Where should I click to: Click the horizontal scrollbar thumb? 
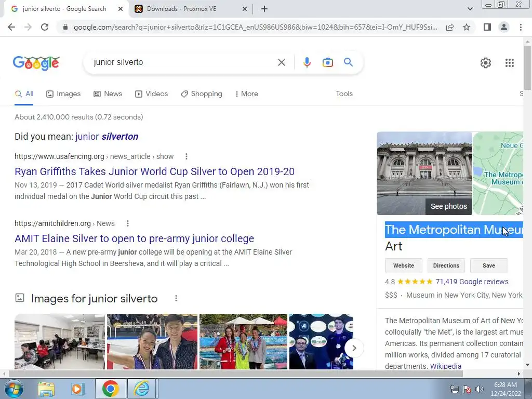[235, 374]
